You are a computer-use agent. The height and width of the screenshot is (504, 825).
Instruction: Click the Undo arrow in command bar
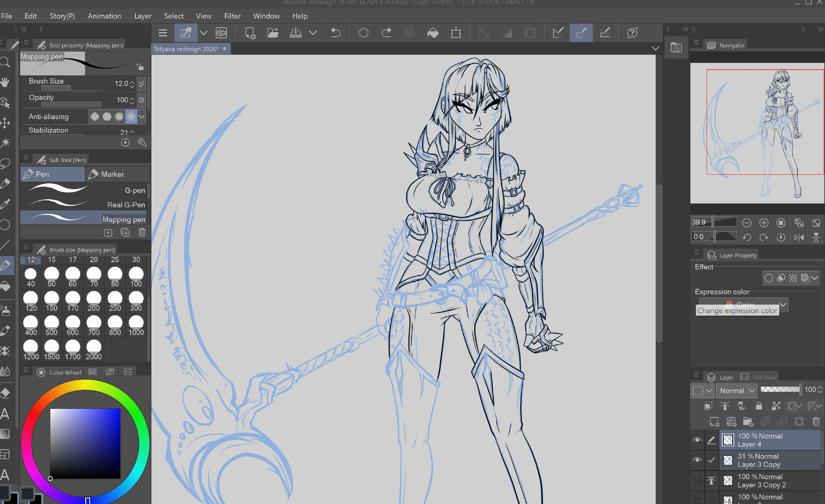pyautogui.click(x=335, y=33)
